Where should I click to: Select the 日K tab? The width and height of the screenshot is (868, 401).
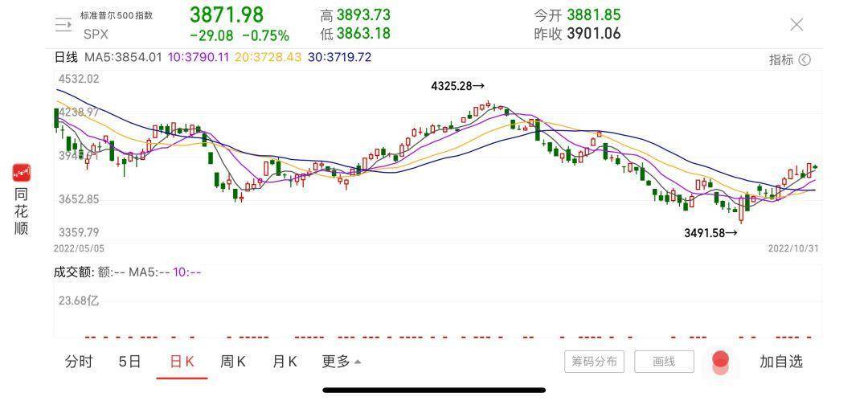click(x=182, y=362)
